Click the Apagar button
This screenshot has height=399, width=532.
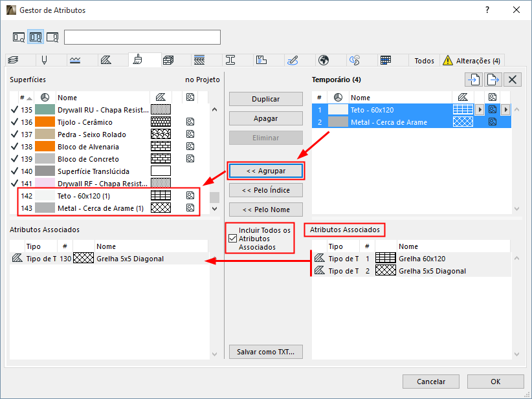(265, 118)
